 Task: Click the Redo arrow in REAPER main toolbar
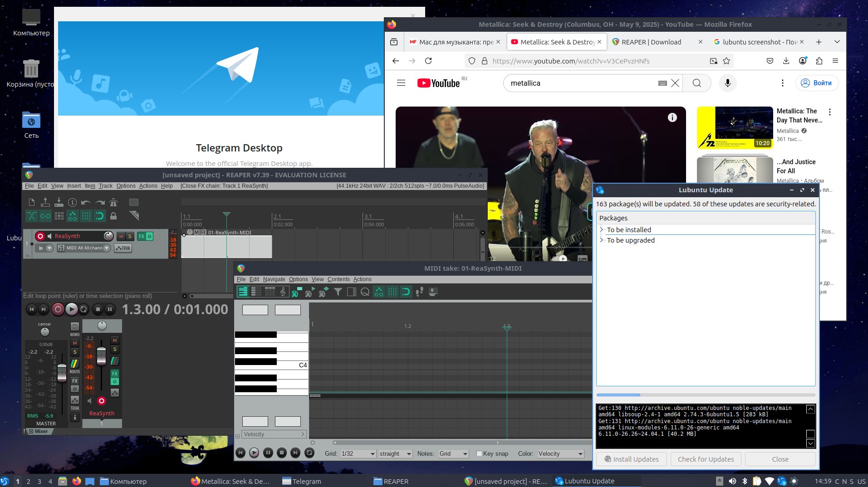tap(100, 202)
